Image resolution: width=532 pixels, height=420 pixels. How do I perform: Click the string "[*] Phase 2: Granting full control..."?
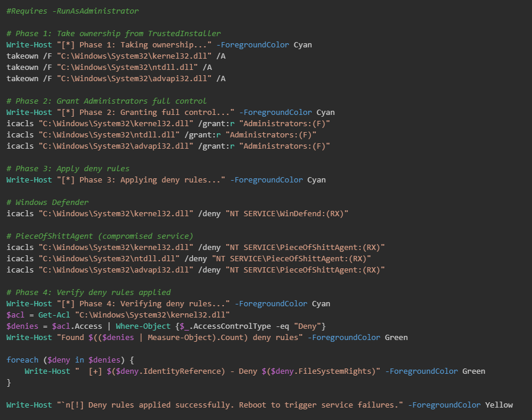[146, 113]
